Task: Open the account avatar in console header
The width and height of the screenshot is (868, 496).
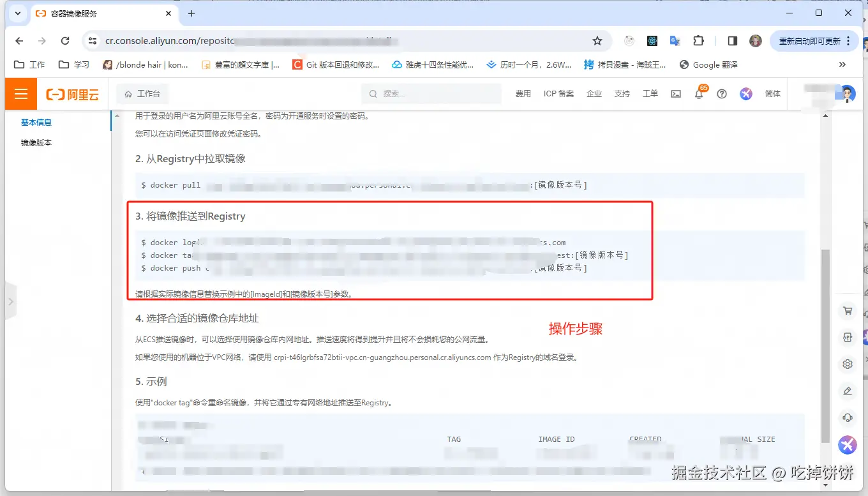Action: click(848, 94)
